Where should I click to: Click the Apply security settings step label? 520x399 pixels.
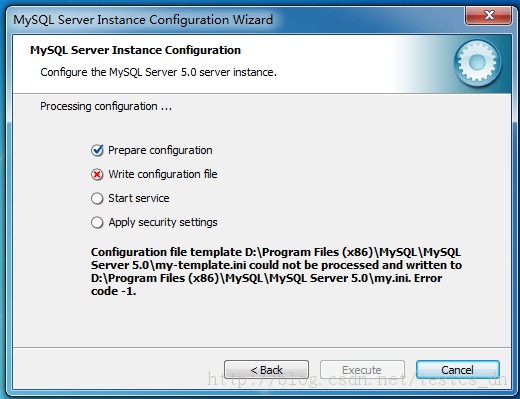point(163,222)
